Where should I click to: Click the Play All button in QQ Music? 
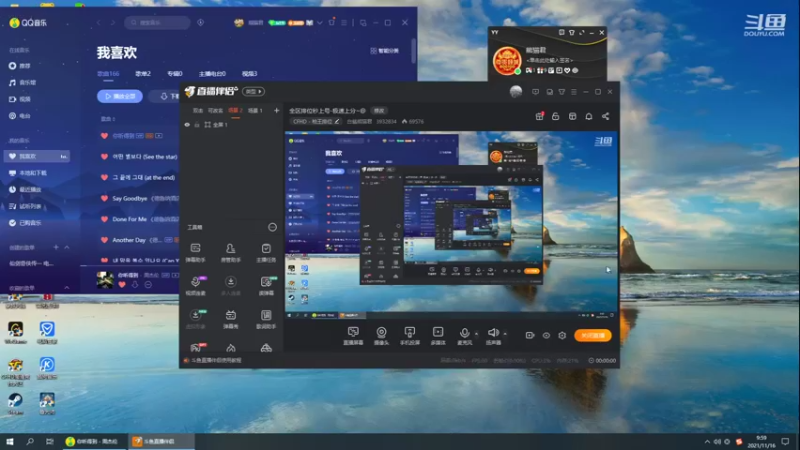[120, 96]
